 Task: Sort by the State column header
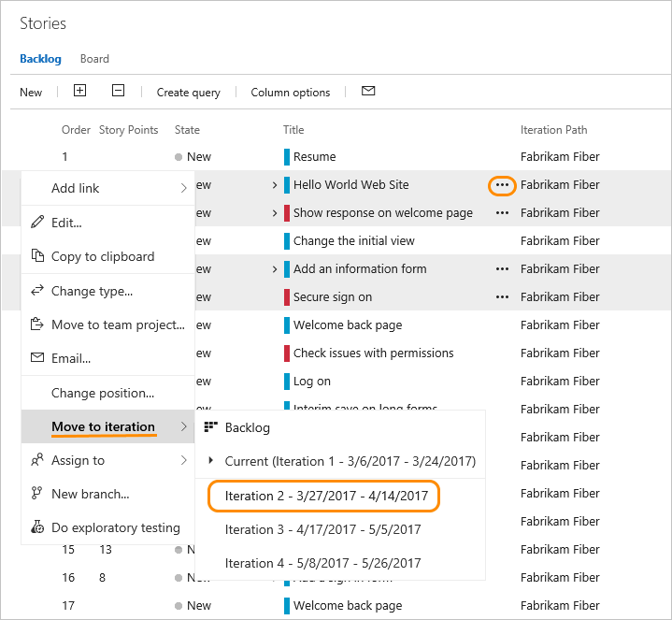[187, 130]
